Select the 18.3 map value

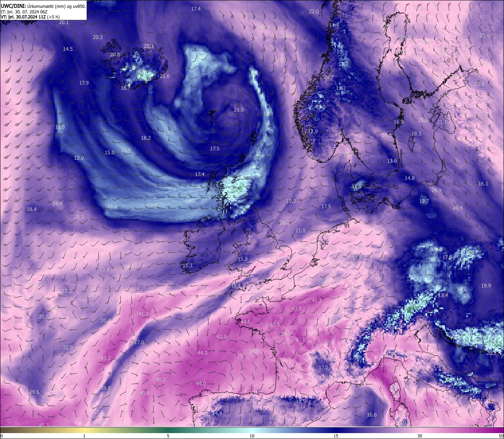[x=416, y=133]
